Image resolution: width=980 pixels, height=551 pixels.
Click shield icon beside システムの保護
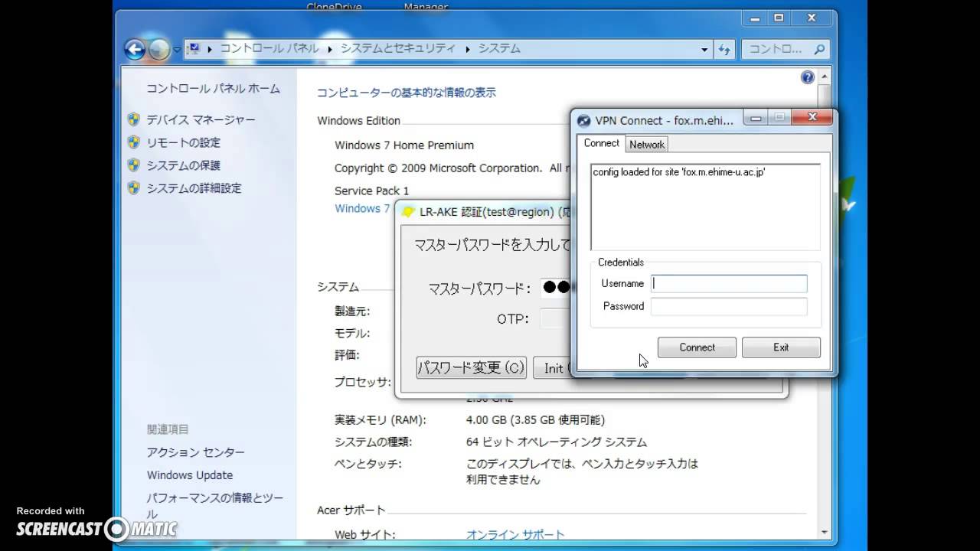point(133,165)
